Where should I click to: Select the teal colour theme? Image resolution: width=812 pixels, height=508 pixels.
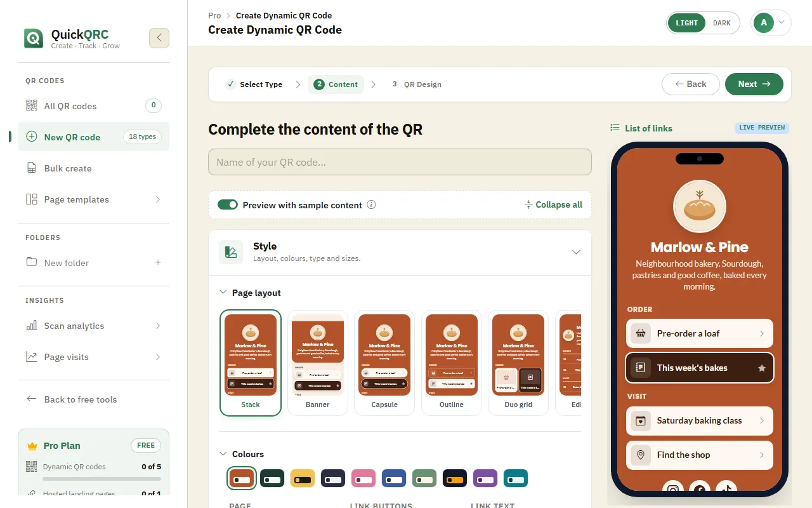pyautogui.click(x=516, y=478)
